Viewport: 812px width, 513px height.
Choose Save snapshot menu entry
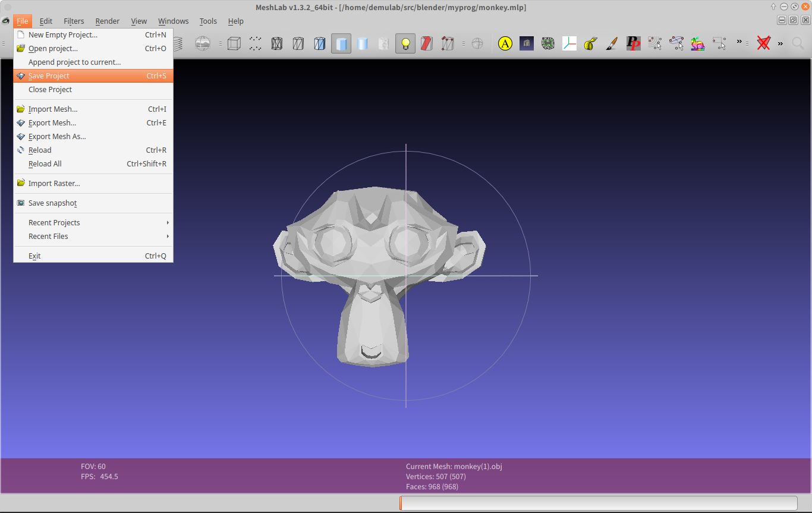click(93, 203)
